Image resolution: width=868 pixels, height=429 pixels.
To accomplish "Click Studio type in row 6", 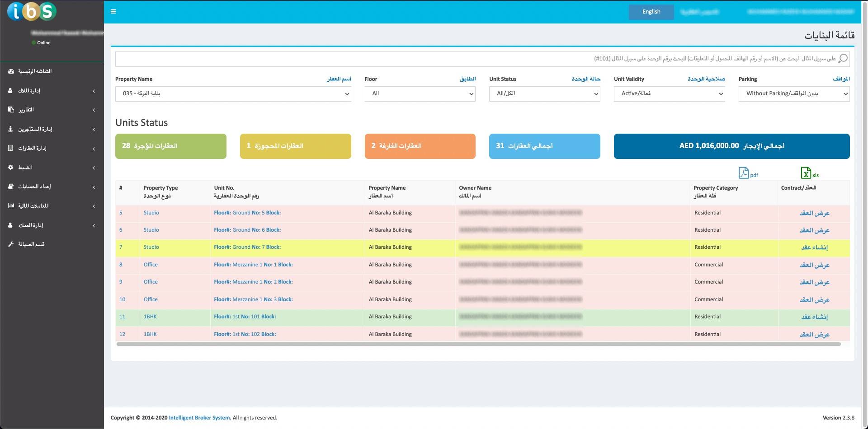I will point(151,230).
